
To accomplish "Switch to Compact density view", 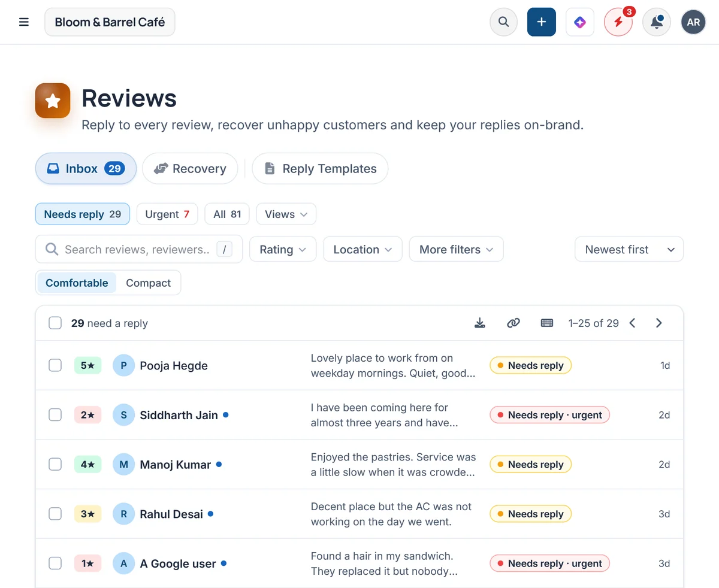I will (148, 283).
